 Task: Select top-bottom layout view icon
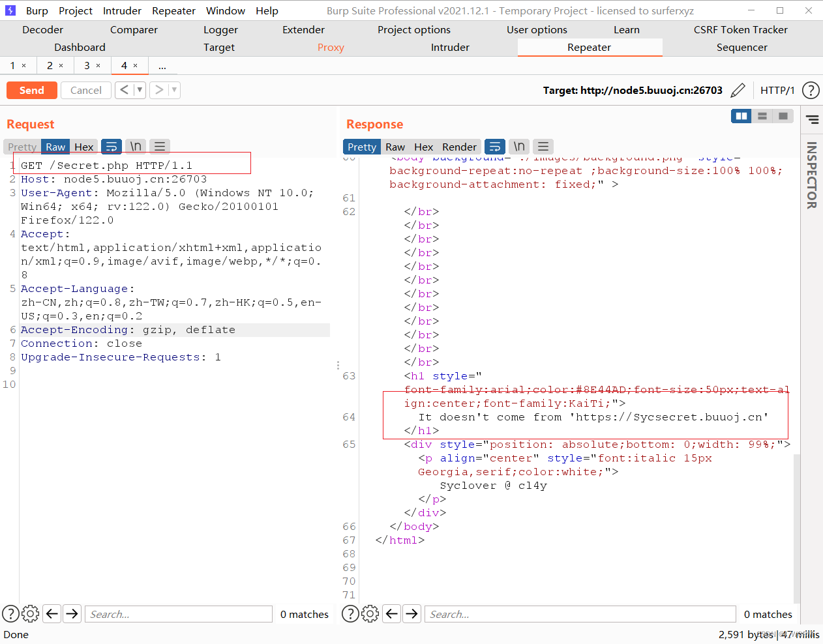coord(762,116)
